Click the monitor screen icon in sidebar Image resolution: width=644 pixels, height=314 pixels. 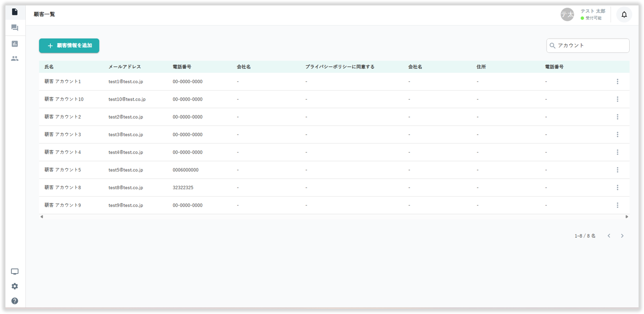pyautogui.click(x=15, y=271)
